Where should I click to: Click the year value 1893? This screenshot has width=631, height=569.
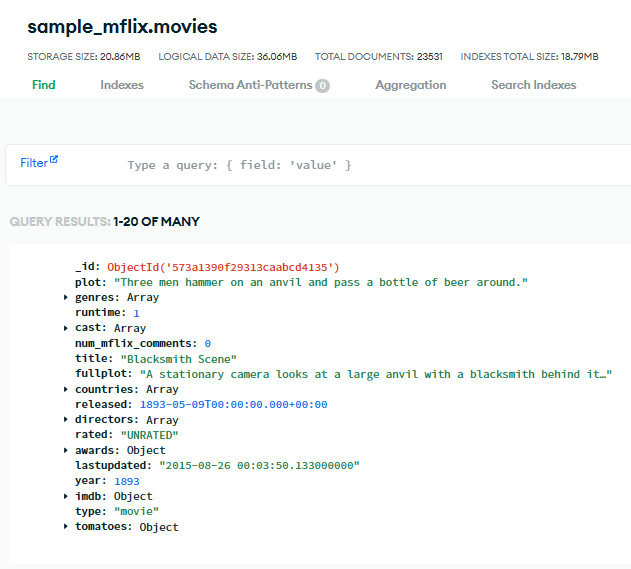coord(126,481)
